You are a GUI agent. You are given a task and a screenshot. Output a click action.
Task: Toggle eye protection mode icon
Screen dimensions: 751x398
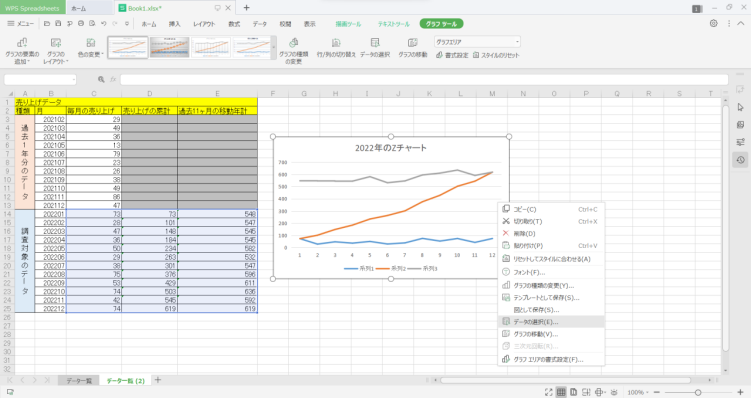pos(614,392)
